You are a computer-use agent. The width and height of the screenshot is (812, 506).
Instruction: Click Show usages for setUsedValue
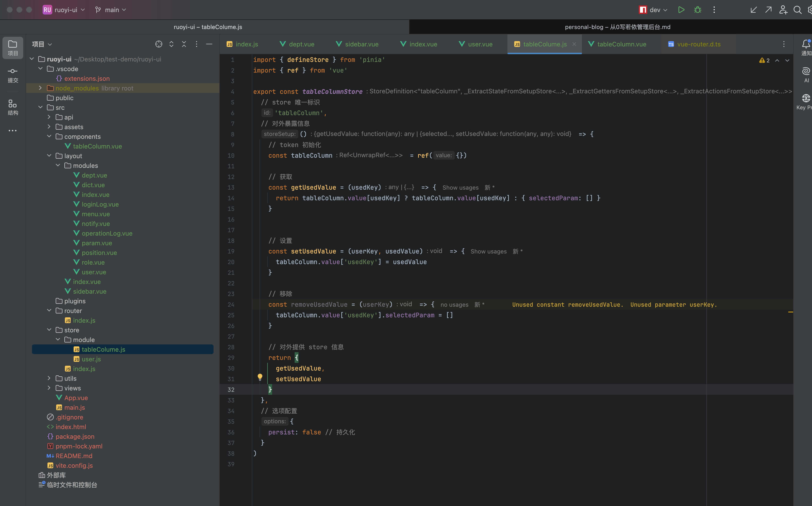(x=488, y=252)
